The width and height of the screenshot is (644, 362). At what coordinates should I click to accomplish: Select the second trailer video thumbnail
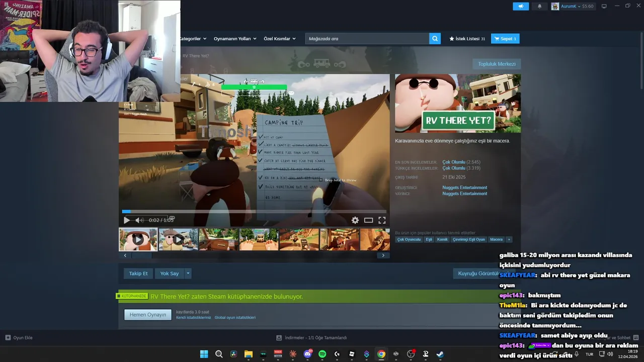(x=179, y=239)
